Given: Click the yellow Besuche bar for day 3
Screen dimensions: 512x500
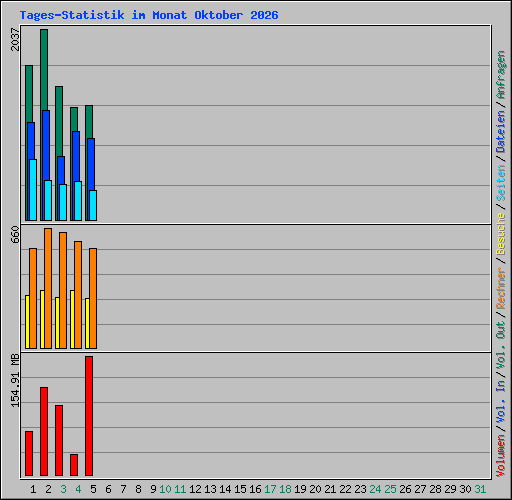Looking at the screenshot, I should [x=57, y=323].
